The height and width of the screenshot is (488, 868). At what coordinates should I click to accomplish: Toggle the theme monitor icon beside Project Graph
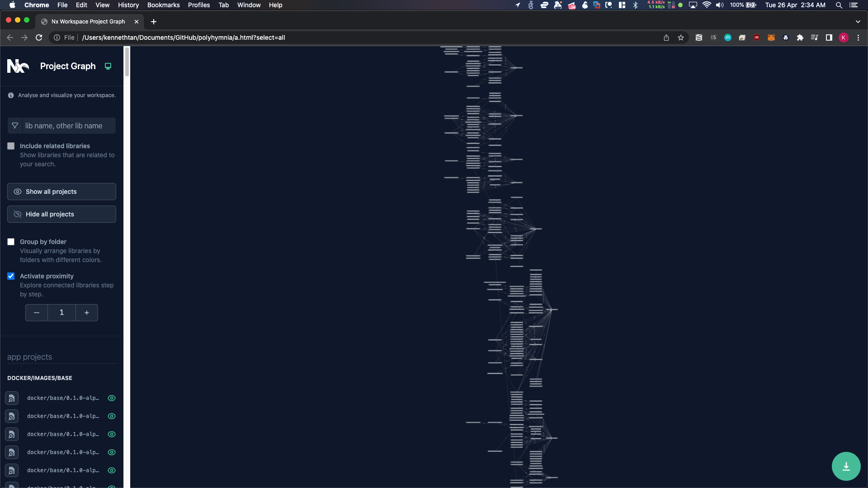(108, 66)
